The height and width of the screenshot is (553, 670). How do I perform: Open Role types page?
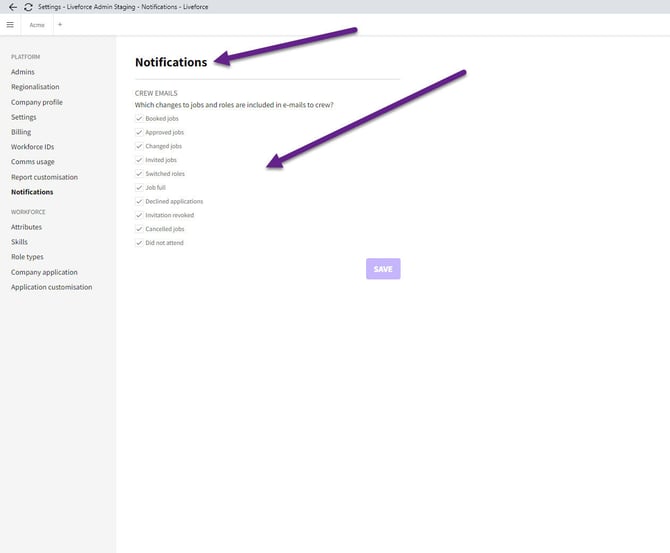click(27, 257)
